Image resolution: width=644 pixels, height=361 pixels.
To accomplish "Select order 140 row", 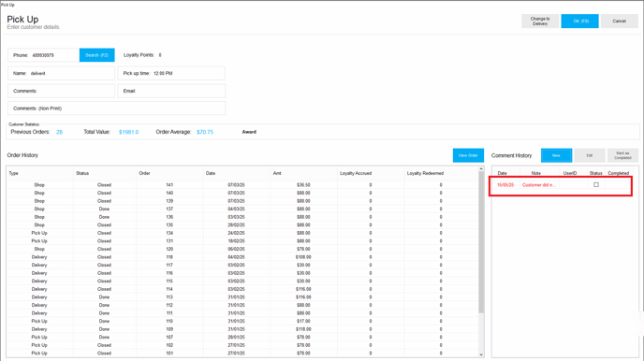I will (x=242, y=193).
